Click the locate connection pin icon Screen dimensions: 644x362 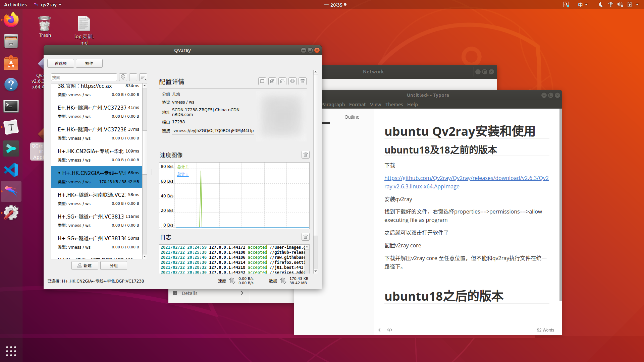(123, 77)
